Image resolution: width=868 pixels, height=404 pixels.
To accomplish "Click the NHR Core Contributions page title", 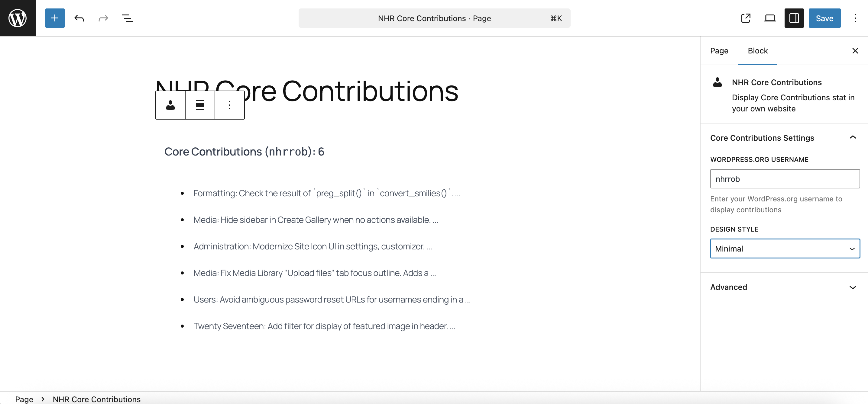I will pyautogui.click(x=307, y=91).
